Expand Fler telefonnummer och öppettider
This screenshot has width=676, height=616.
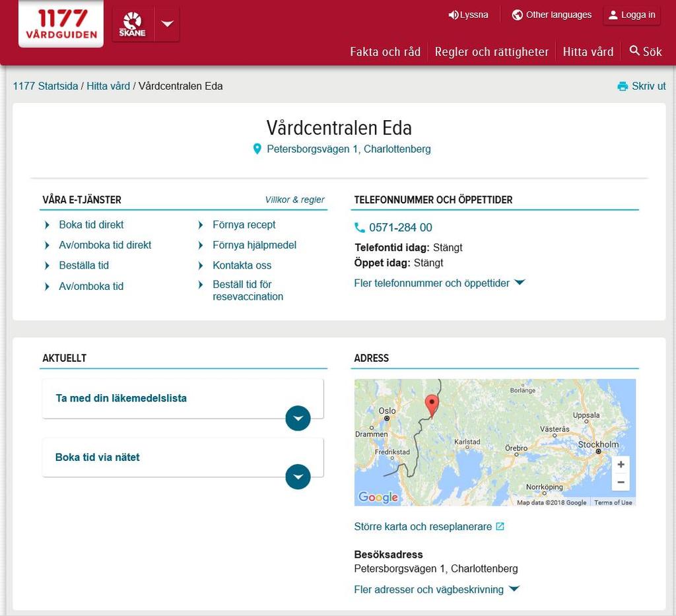(x=439, y=283)
